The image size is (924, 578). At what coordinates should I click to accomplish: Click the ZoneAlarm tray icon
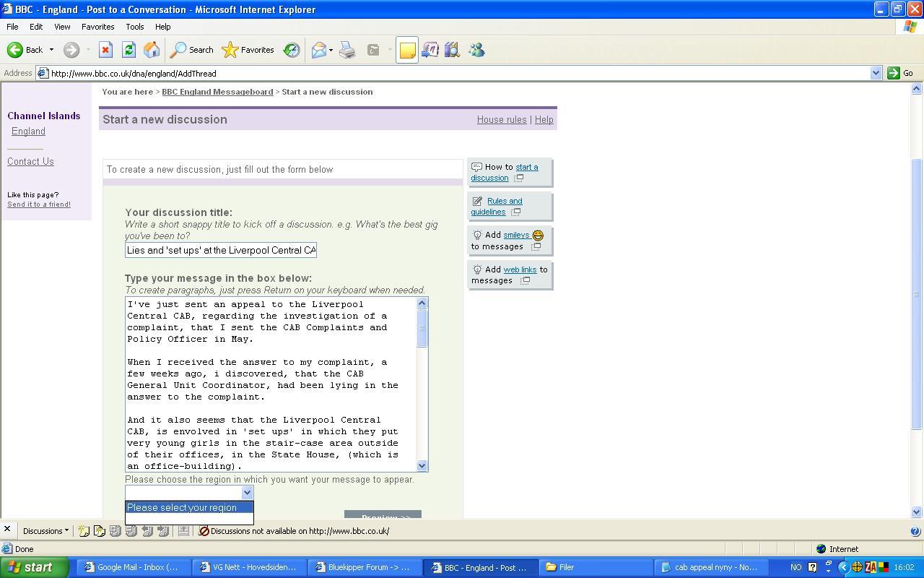tap(870, 567)
